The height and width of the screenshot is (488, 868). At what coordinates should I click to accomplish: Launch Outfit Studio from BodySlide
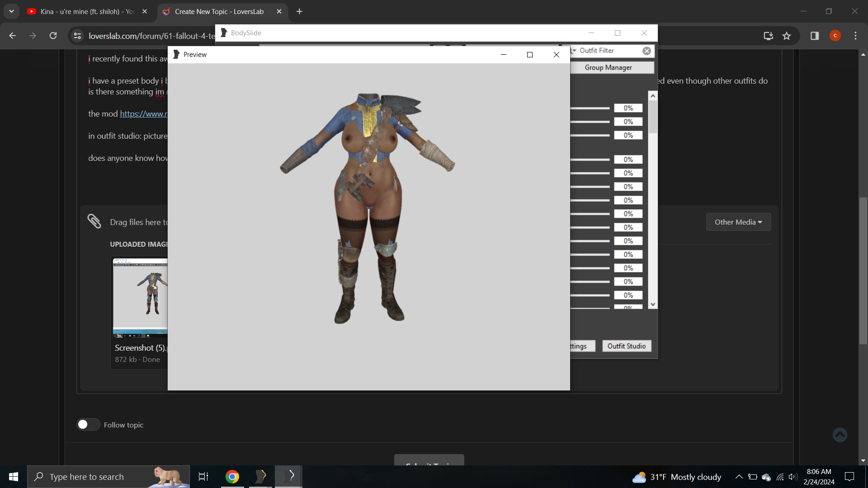tap(627, 346)
